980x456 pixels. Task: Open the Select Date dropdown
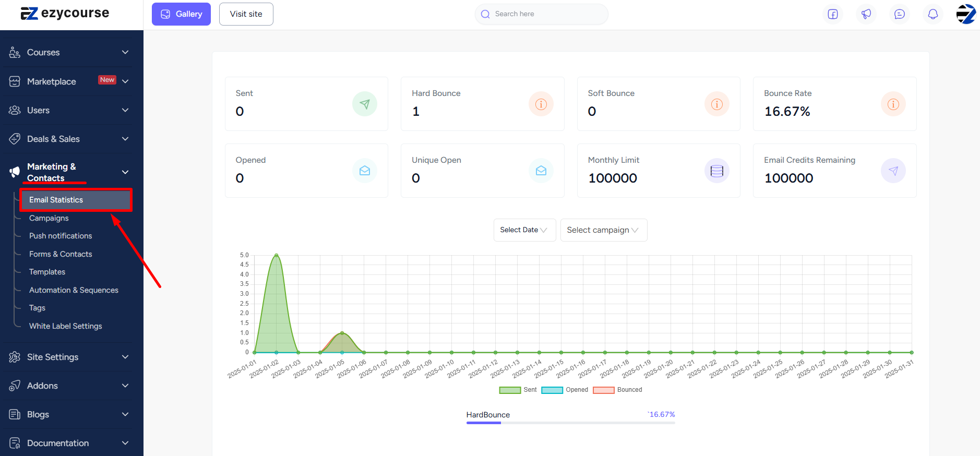[x=524, y=230]
